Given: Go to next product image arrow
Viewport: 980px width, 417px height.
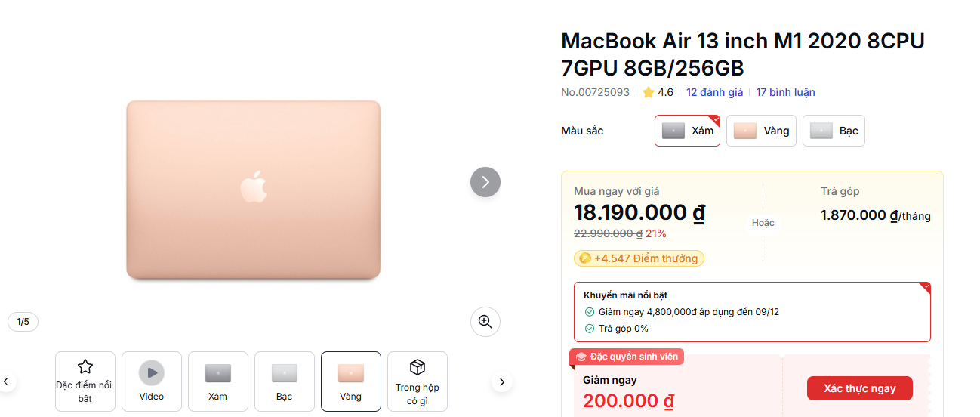Looking at the screenshot, I should pos(485,182).
